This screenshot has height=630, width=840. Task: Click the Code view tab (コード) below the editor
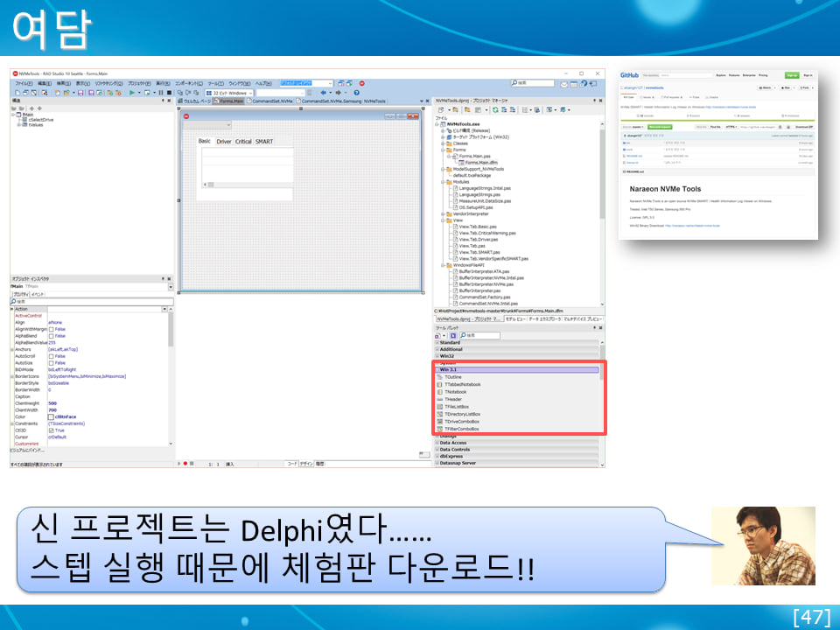coord(291,464)
